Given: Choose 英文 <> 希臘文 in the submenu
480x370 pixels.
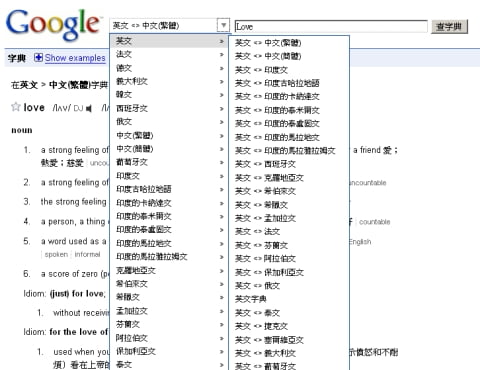Looking at the screenshot, I should pyautogui.click(x=289, y=205).
